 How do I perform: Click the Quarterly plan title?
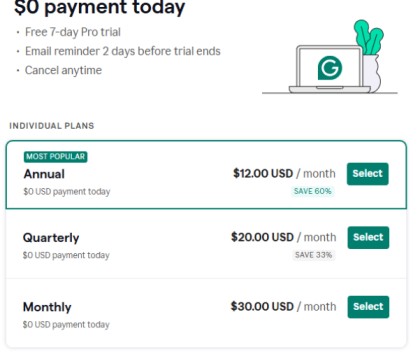click(51, 238)
